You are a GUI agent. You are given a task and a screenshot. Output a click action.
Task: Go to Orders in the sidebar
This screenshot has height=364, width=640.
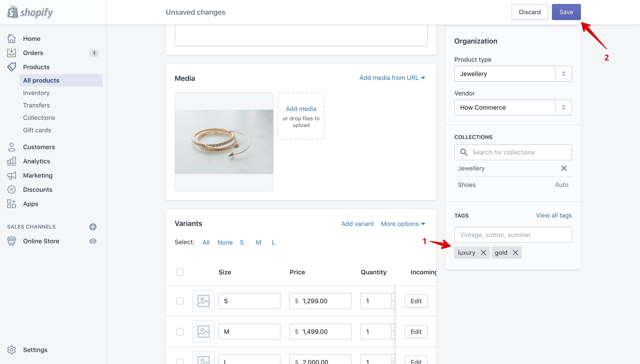pyautogui.click(x=33, y=53)
